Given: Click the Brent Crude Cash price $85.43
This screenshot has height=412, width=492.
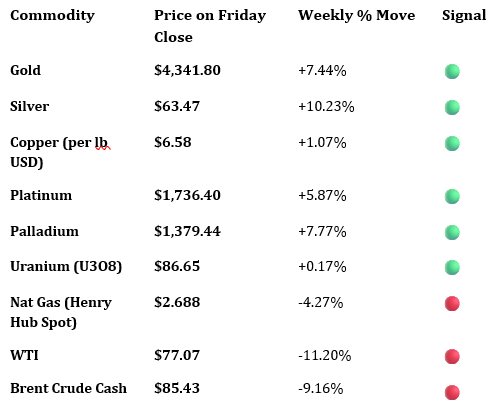Looking at the screenshot, I should [177, 388].
